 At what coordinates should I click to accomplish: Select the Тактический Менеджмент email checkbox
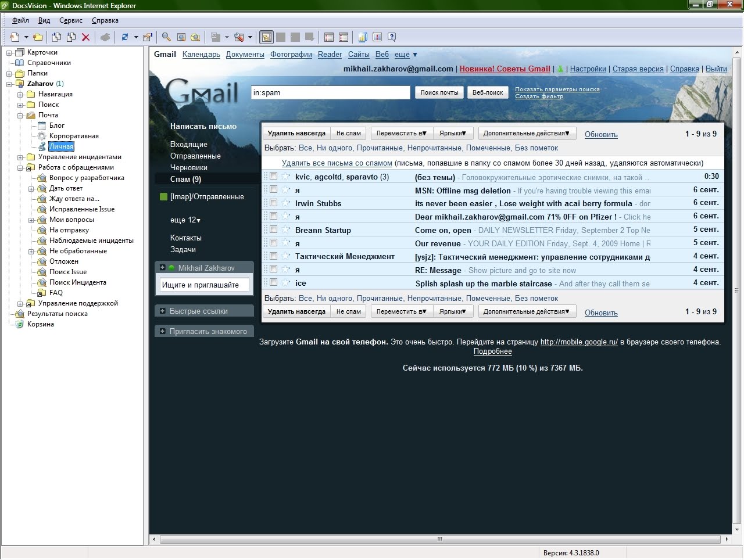[273, 256]
